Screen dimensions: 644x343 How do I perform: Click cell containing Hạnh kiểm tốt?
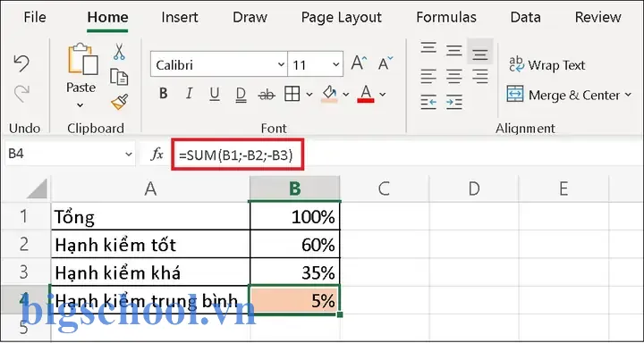150,244
